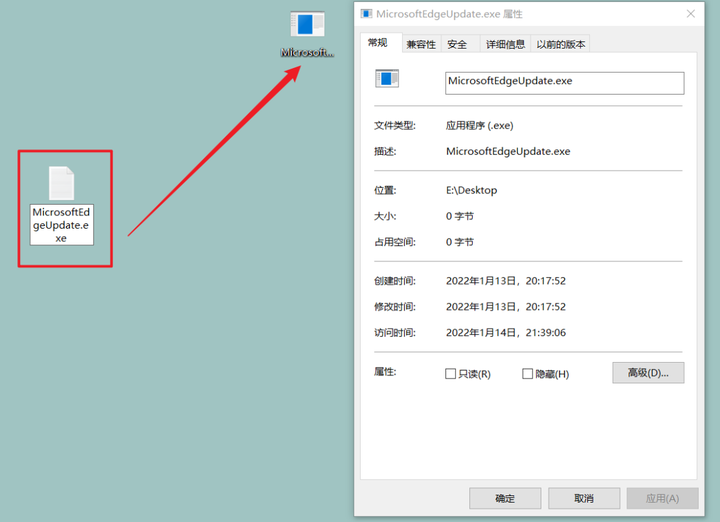Click the file name input field
The width and height of the screenshot is (720, 522).
[x=564, y=83]
